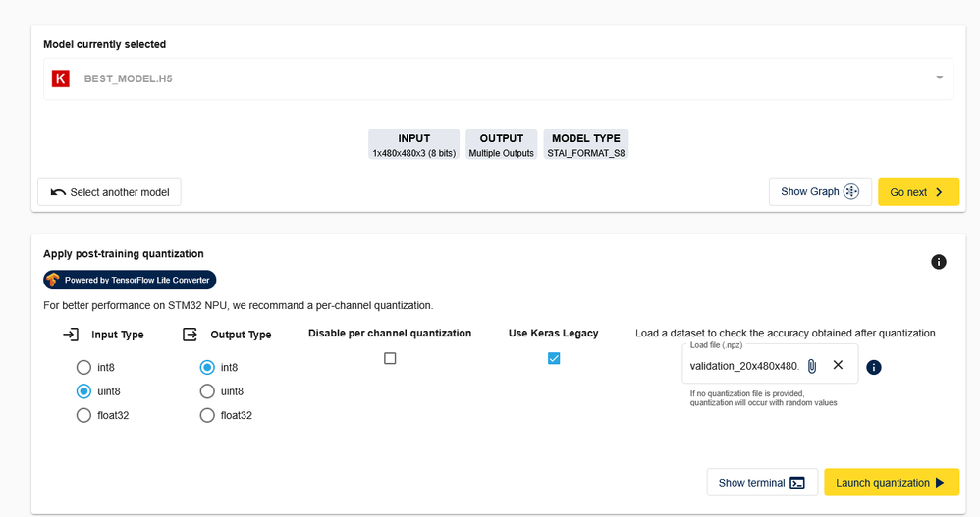Open the Show Graph view
Screen dimensions: 980x517
tap(820, 192)
